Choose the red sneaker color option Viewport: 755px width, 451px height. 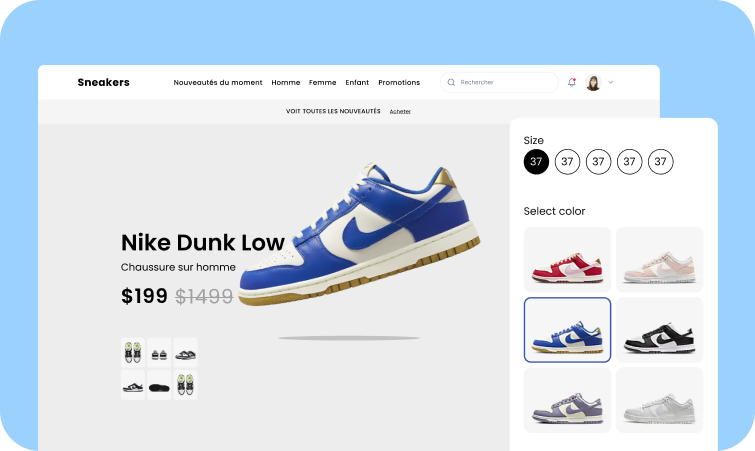pos(567,259)
